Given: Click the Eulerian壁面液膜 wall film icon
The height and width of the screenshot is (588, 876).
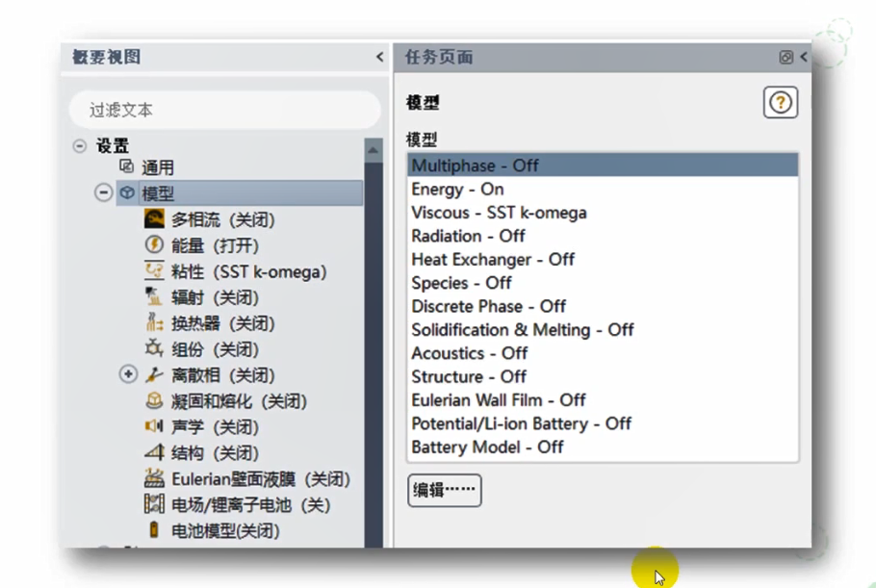Looking at the screenshot, I should [x=154, y=478].
